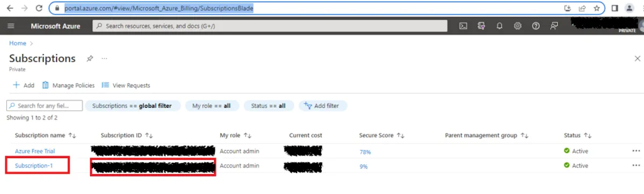The height and width of the screenshot is (194, 644).
Task: Sort by My role column
Action: (236, 136)
